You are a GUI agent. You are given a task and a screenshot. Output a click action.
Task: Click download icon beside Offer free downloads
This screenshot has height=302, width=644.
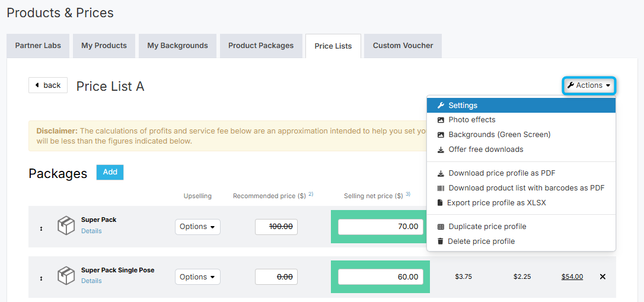441,150
